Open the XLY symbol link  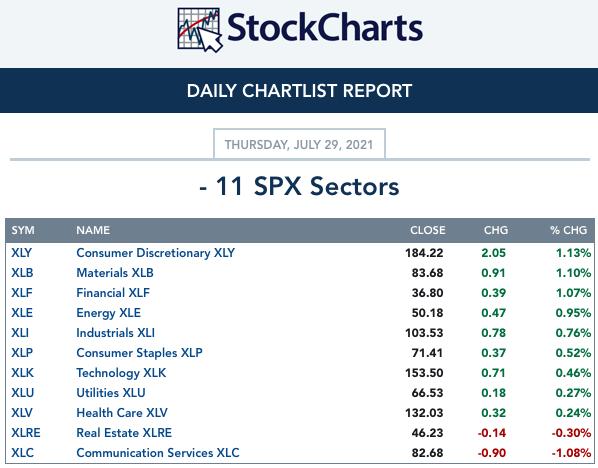[21, 253]
